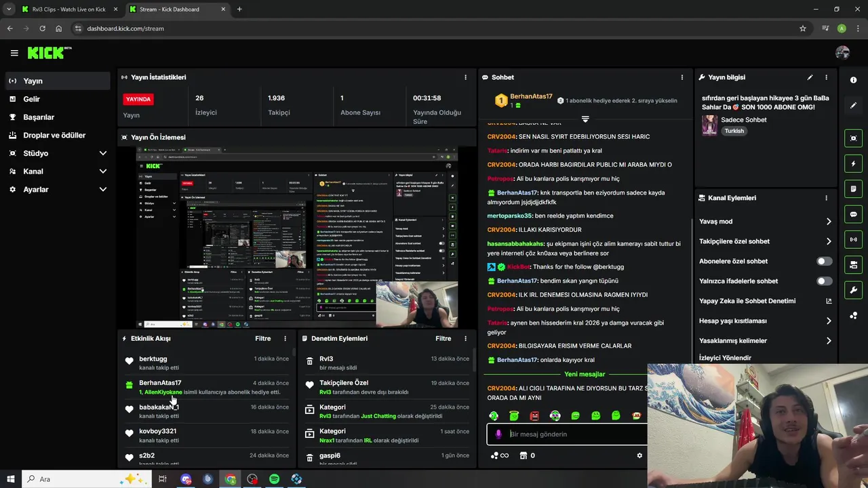Click berktugg follow event row

[x=206, y=363]
